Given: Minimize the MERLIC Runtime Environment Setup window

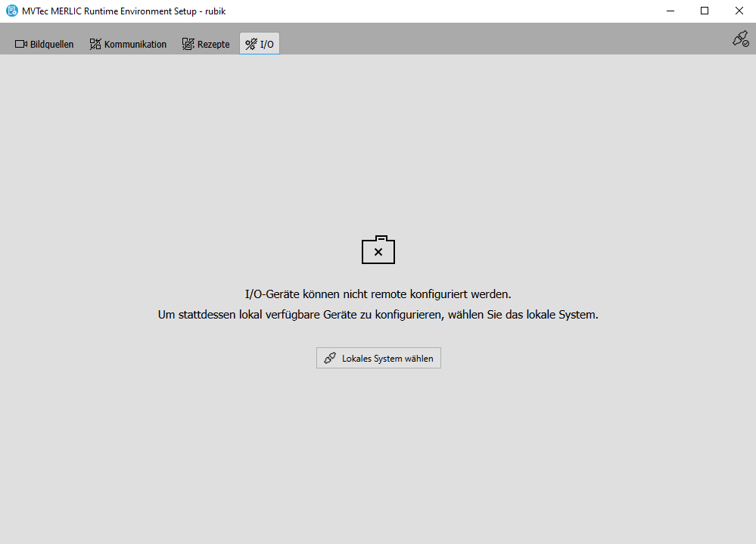Looking at the screenshot, I should click(x=670, y=11).
